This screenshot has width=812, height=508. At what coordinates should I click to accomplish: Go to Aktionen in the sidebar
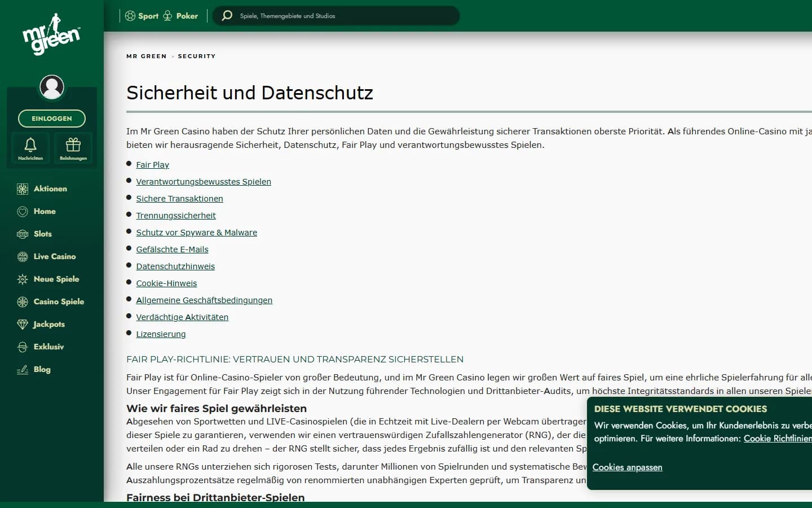coord(50,189)
